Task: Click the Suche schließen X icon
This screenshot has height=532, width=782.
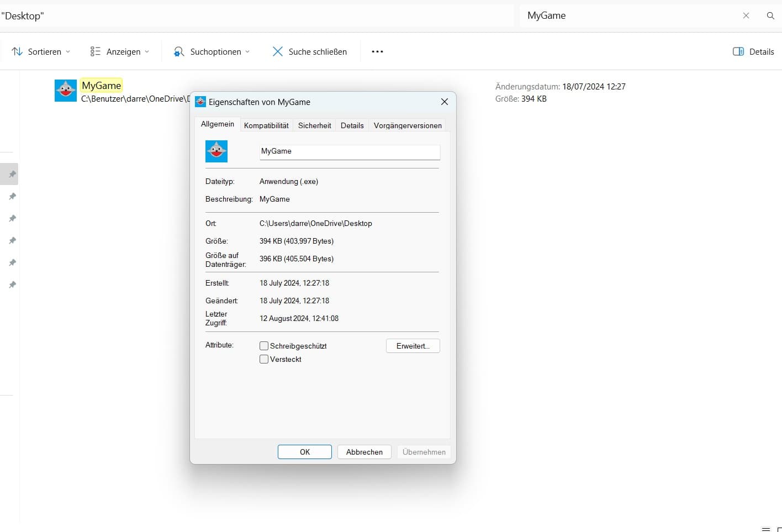Action: pyautogui.click(x=277, y=51)
